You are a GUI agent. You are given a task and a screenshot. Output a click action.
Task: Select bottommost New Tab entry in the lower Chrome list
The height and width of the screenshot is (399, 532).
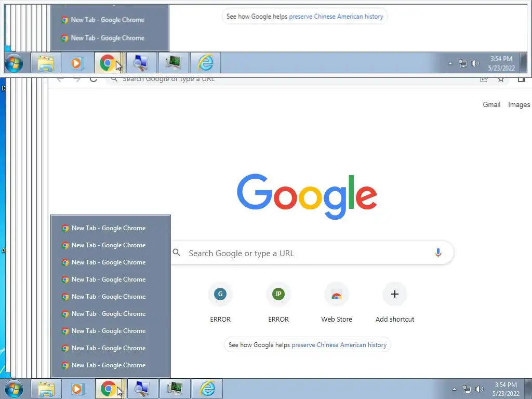tap(111, 365)
